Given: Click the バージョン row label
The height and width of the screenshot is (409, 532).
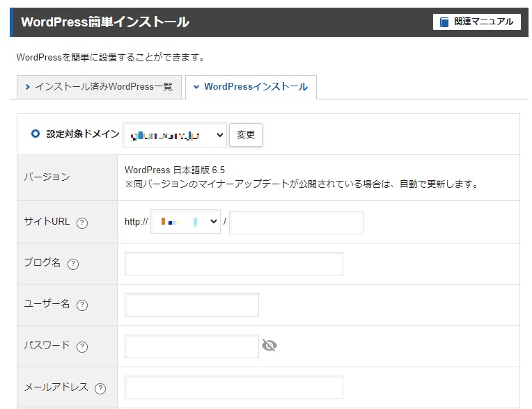Looking at the screenshot, I should [47, 177].
